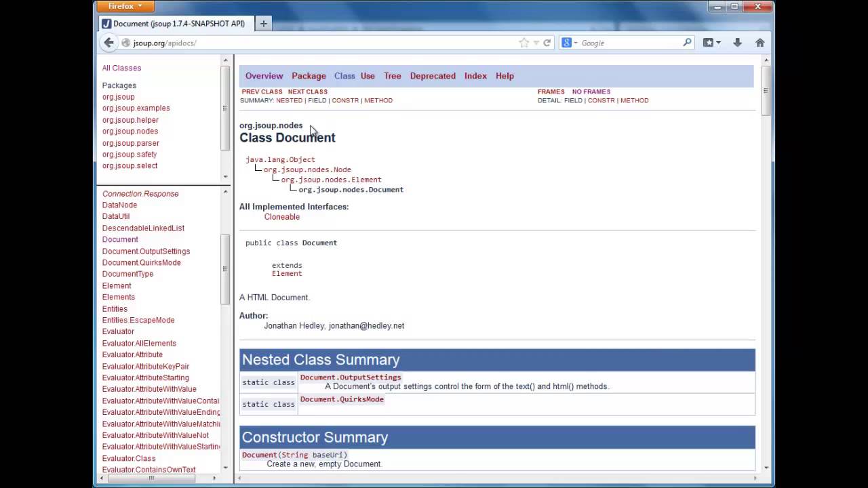Click org.jsoup.nodes.Element in hierarchy
The width and height of the screenshot is (868, 488).
pos(332,180)
